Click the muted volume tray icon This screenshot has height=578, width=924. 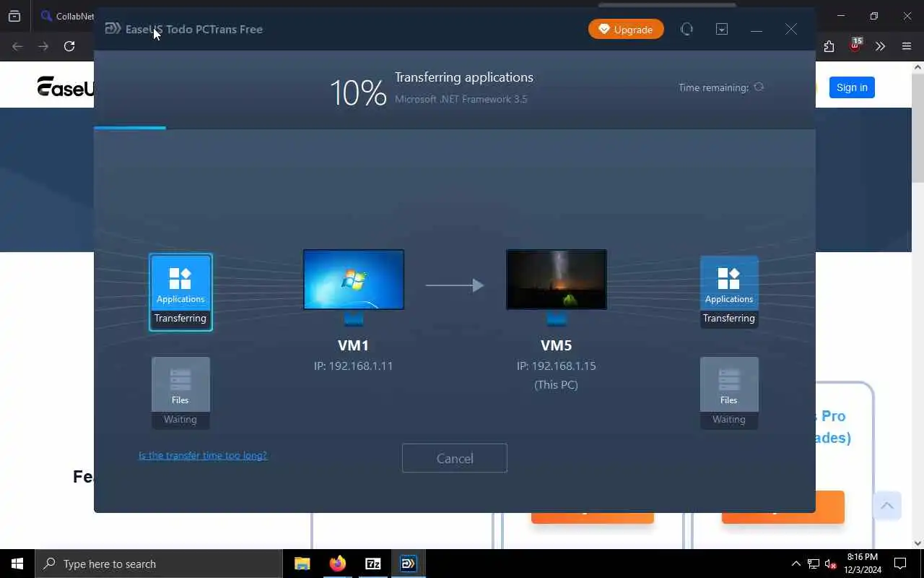[831, 564]
